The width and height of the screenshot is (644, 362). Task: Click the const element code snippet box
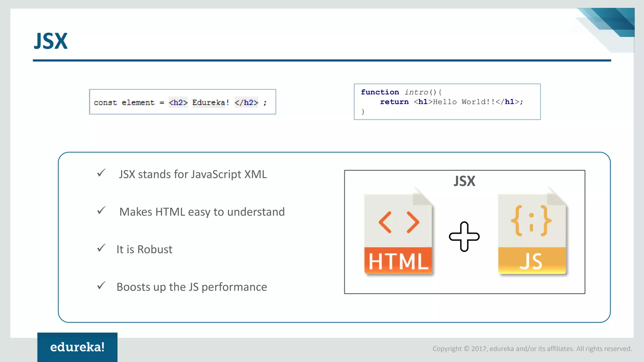point(182,102)
